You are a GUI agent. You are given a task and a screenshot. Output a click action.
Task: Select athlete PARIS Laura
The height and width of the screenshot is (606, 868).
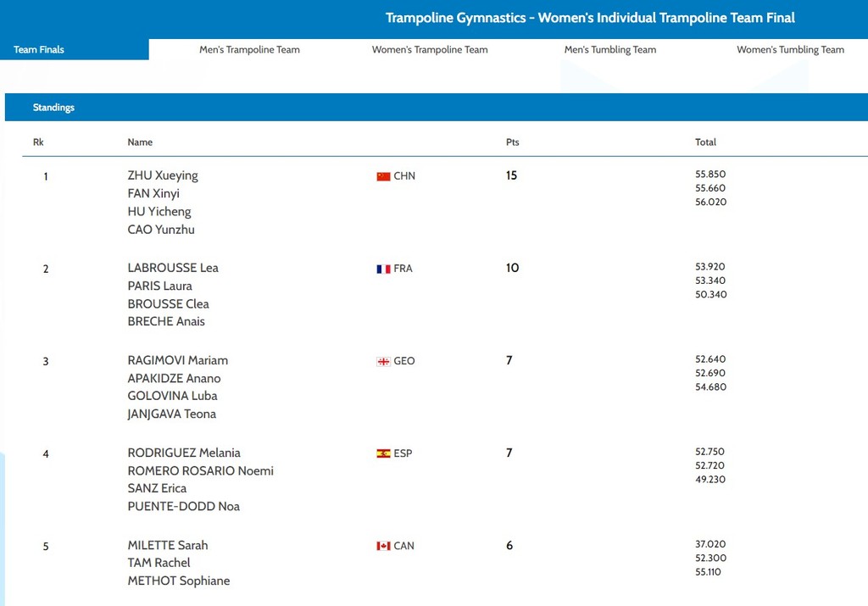click(159, 286)
